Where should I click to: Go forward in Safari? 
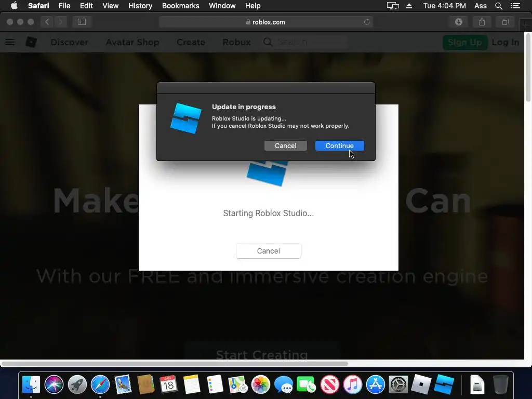pos(60,22)
